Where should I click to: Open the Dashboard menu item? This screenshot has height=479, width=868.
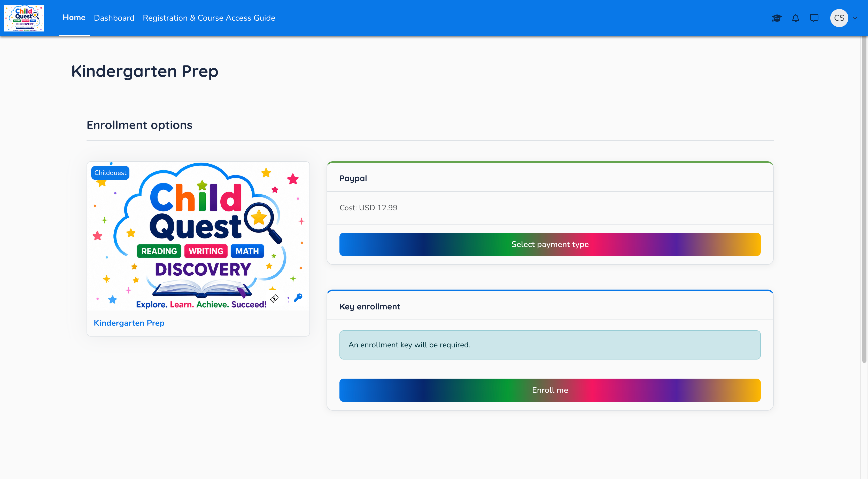coord(114,18)
